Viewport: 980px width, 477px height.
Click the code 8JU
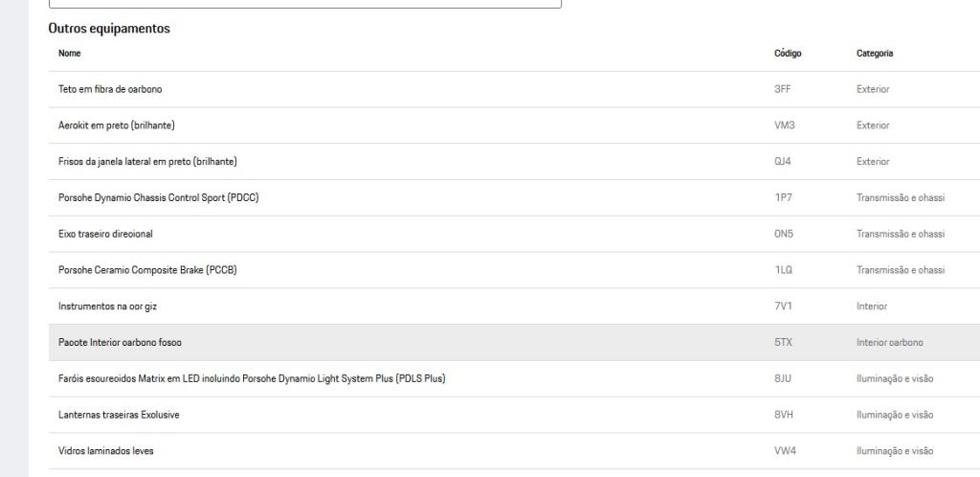[782, 378]
